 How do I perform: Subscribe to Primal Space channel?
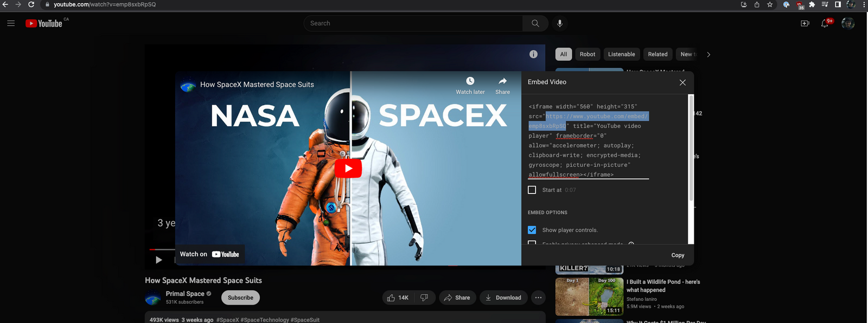tap(240, 298)
